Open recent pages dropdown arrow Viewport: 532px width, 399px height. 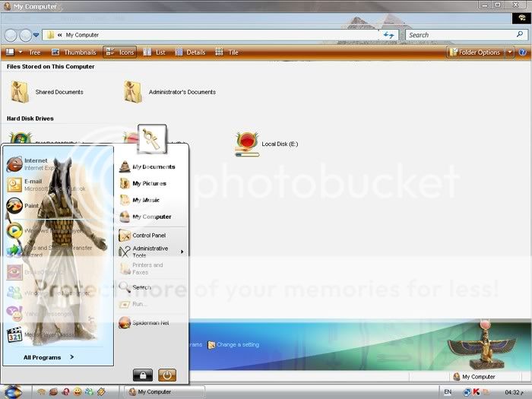36,35
